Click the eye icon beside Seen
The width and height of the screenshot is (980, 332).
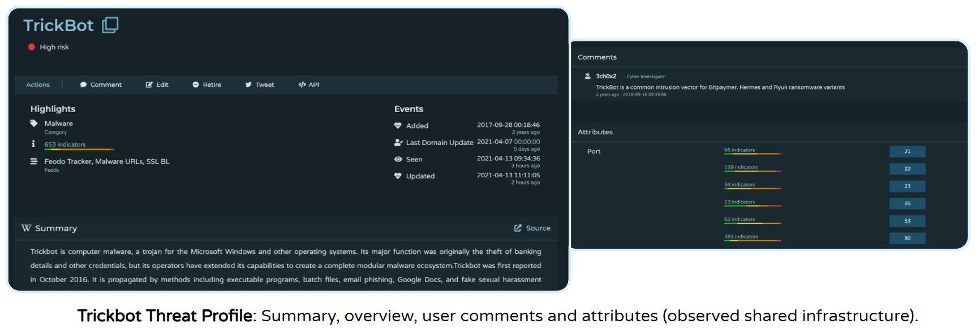(x=398, y=159)
